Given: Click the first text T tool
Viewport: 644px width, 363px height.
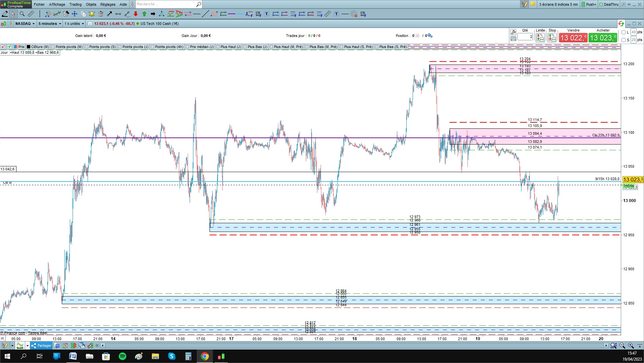Looking at the screenshot, I should pyautogui.click(x=267, y=14).
